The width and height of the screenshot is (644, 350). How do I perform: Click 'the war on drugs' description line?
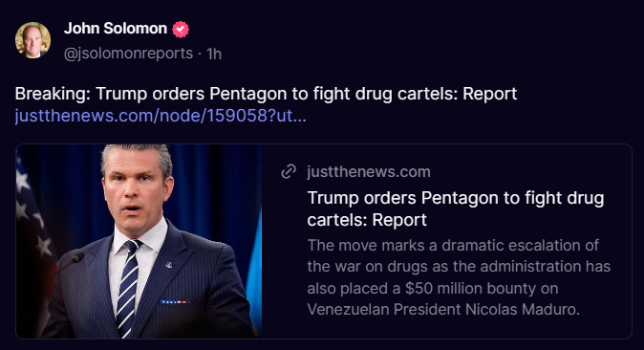click(x=459, y=266)
